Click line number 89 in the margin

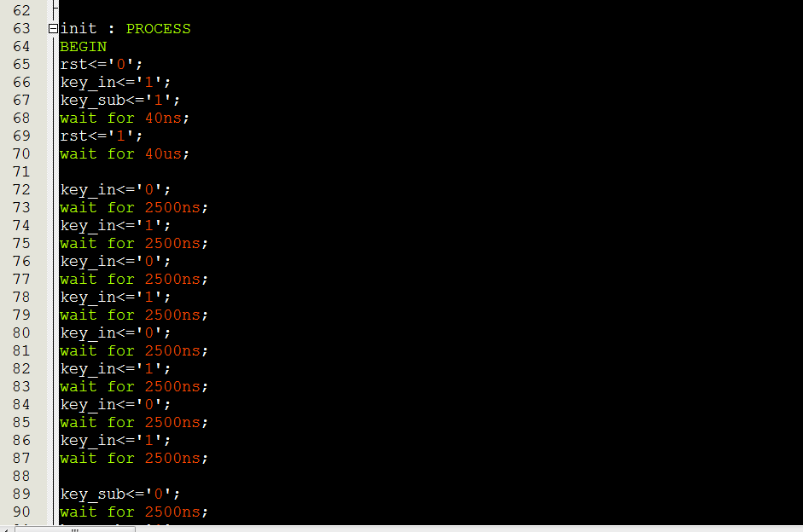pyautogui.click(x=21, y=494)
